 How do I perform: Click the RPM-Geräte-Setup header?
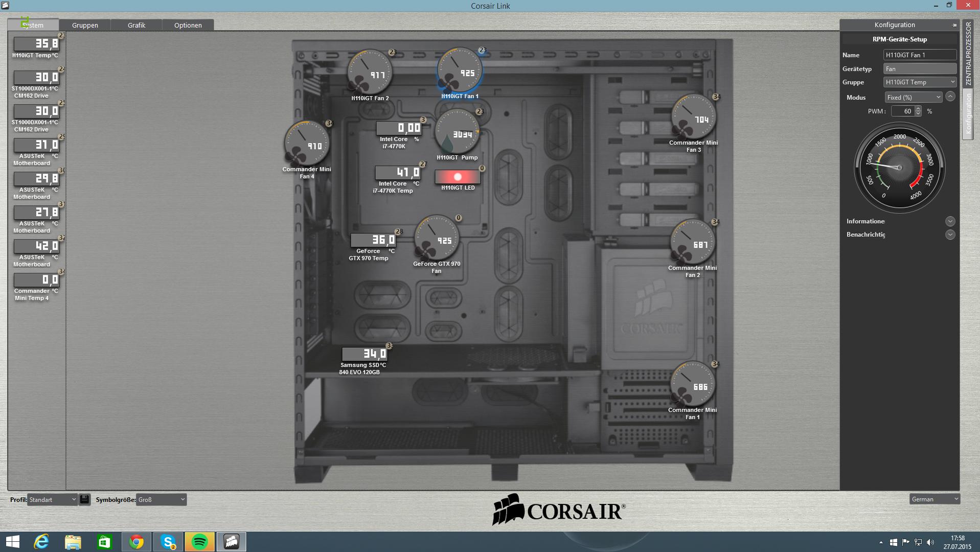899,39
